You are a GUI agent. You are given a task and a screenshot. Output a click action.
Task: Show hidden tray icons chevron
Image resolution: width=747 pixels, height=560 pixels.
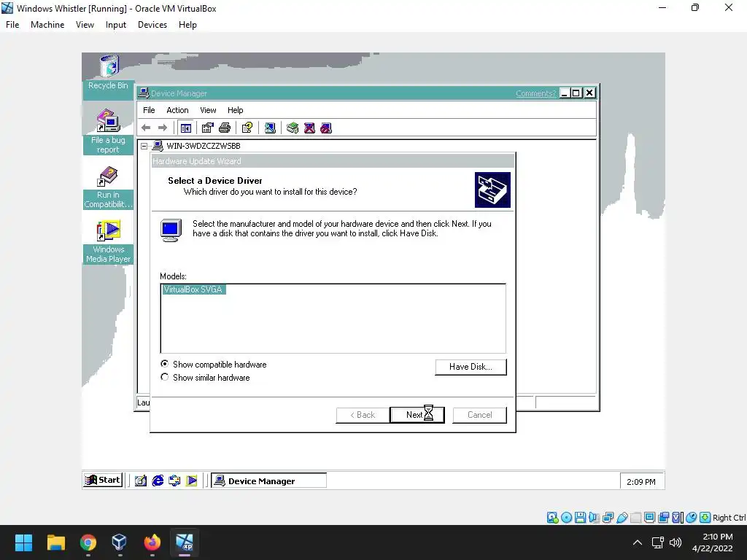(x=638, y=542)
